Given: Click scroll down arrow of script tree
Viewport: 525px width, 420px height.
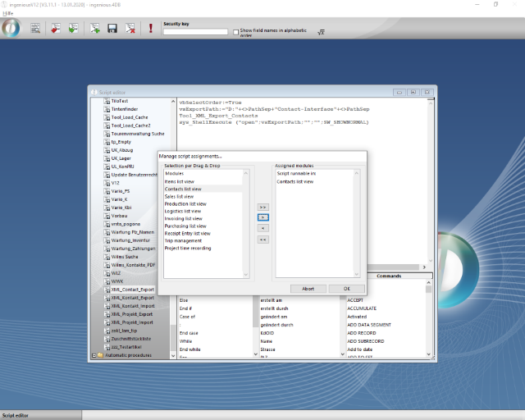Looking at the screenshot, I should click(173, 355).
